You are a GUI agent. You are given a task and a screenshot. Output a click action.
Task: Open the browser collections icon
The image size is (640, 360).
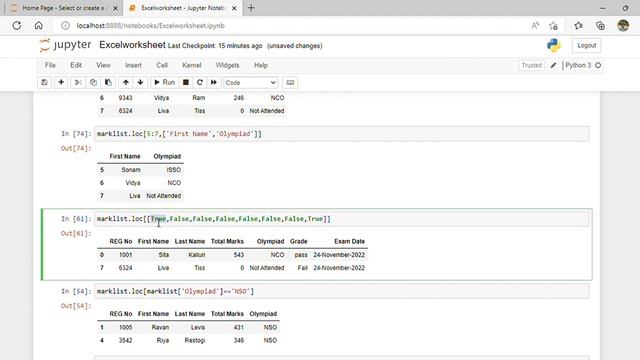coord(600,26)
